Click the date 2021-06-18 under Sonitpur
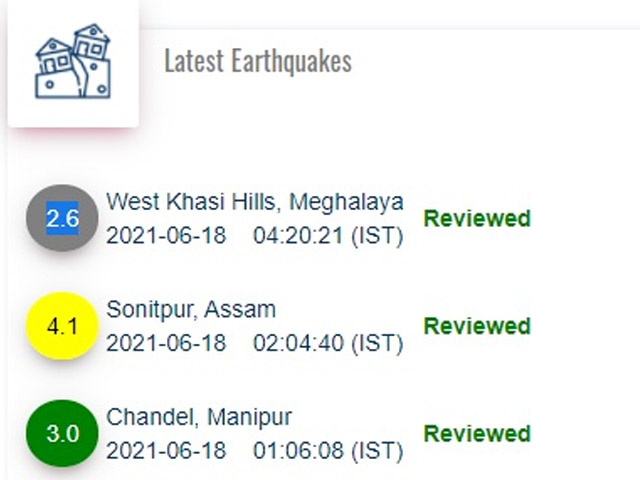Screen dimensions: 640x480 (x=166, y=343)
